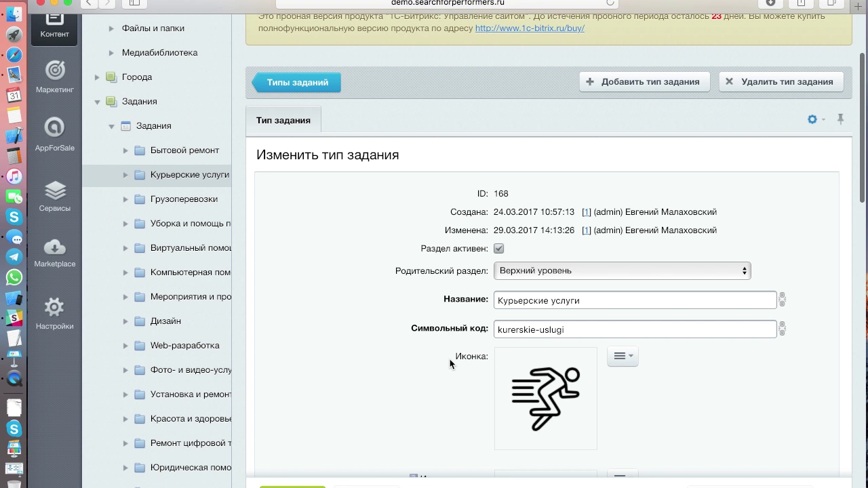Screen dimensions: 868x488
Task: Open iTunes from the macOS dock
Action: coord(14,176)
